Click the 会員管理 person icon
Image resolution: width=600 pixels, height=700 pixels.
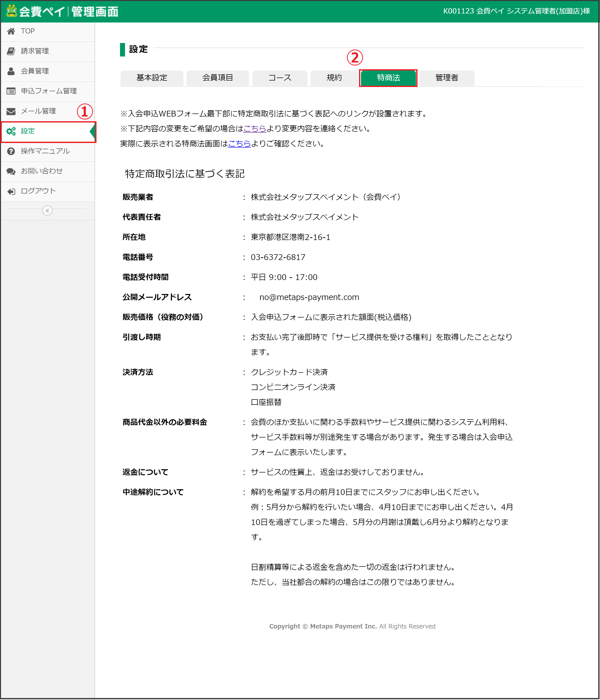pos(11,71)
